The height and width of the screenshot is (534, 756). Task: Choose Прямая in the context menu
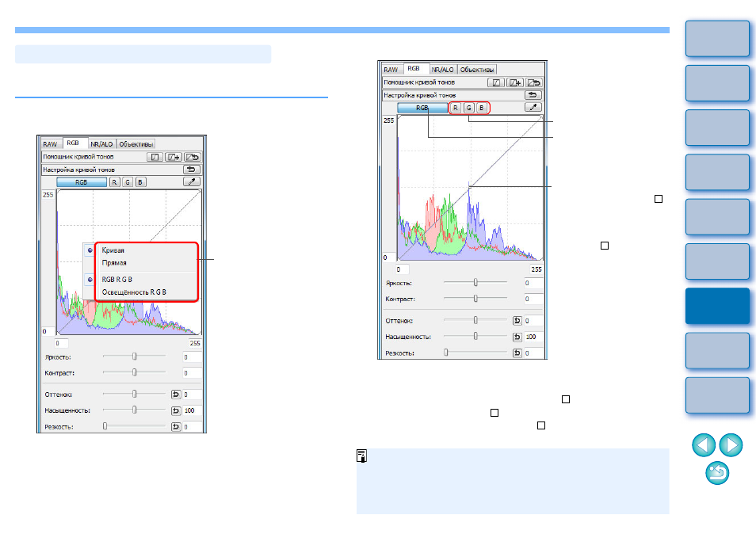114,263
